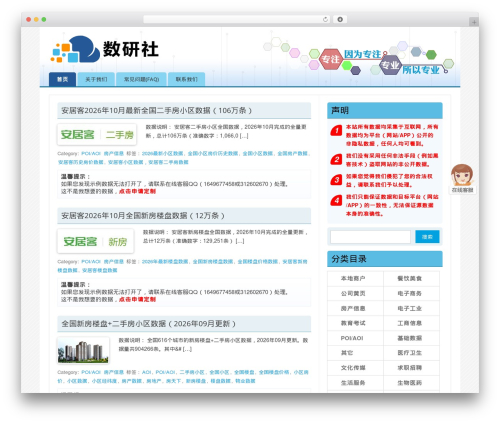Open category 公司黄页

click(353, 294)
